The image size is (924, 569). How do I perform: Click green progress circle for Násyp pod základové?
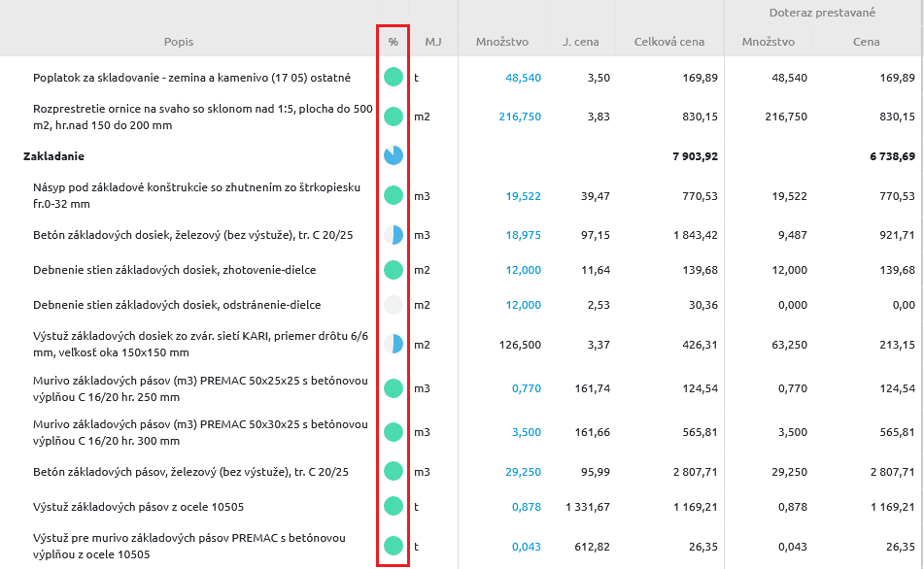click(393, 195)
